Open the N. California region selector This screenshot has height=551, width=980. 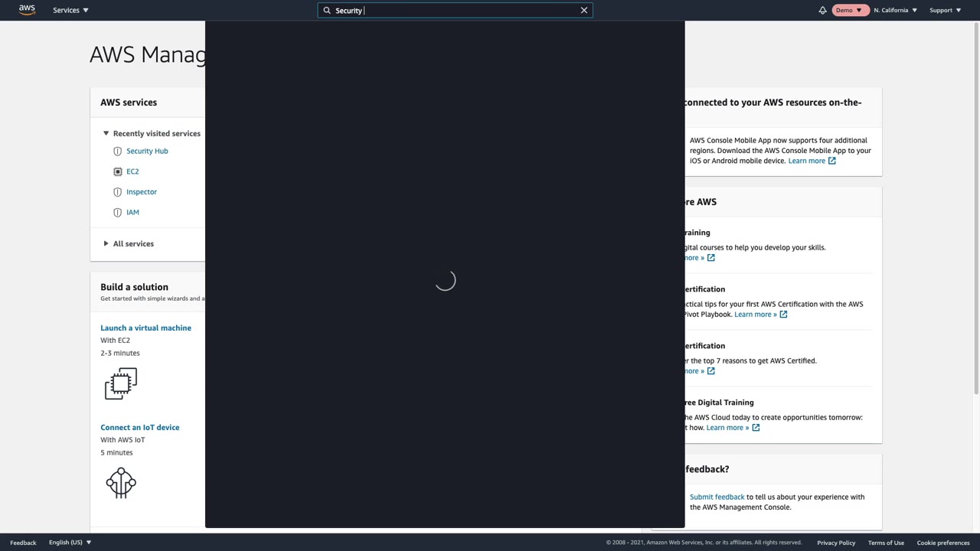(x=895, y=10)
